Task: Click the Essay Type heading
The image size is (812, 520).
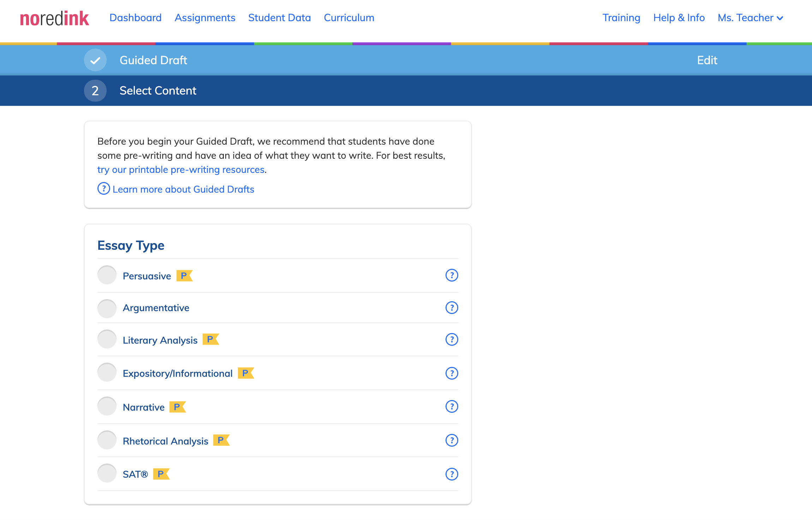Action: (x=131, y=246)
